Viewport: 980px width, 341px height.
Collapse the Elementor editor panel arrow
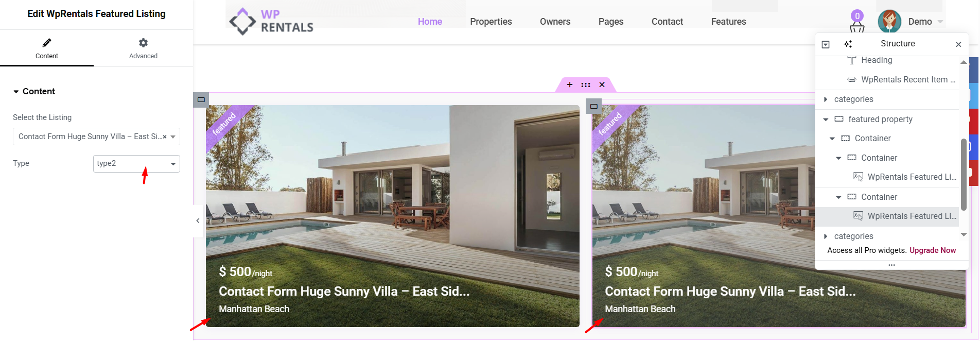(x=198, y=221)
